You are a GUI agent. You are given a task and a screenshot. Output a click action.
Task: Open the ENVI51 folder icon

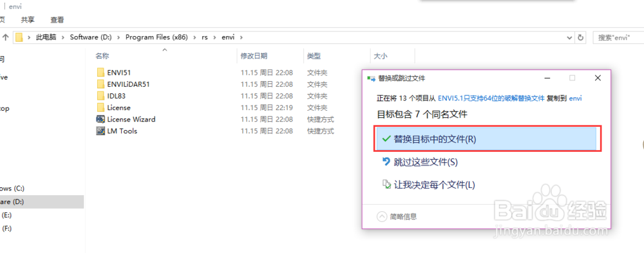pos(100,73)
